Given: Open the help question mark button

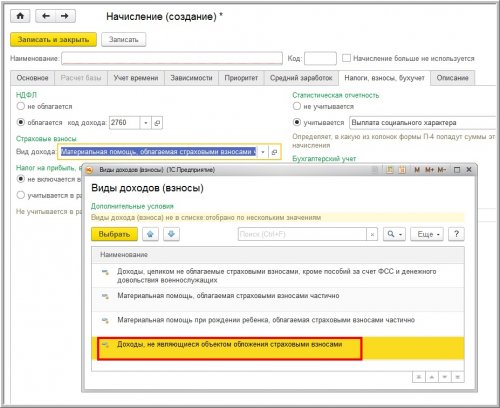Looking at the screenshot, I should pos(456,234).
